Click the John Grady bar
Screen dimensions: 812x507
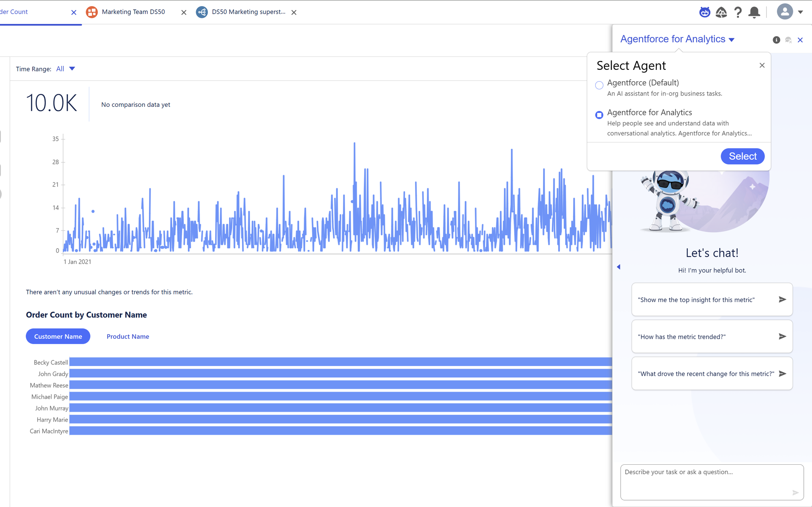[341, 373]
